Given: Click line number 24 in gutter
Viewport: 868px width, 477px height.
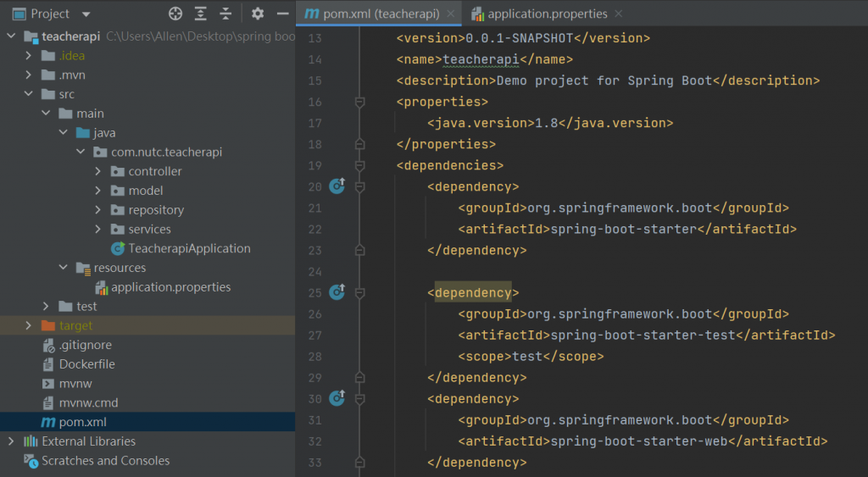Looking at the screenshot, I should [315, 272].
